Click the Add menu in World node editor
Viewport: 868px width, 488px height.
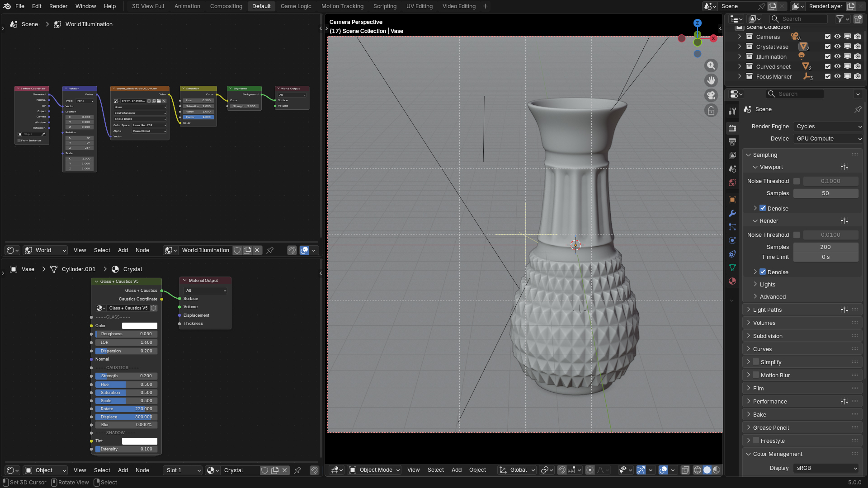point(123,250)
